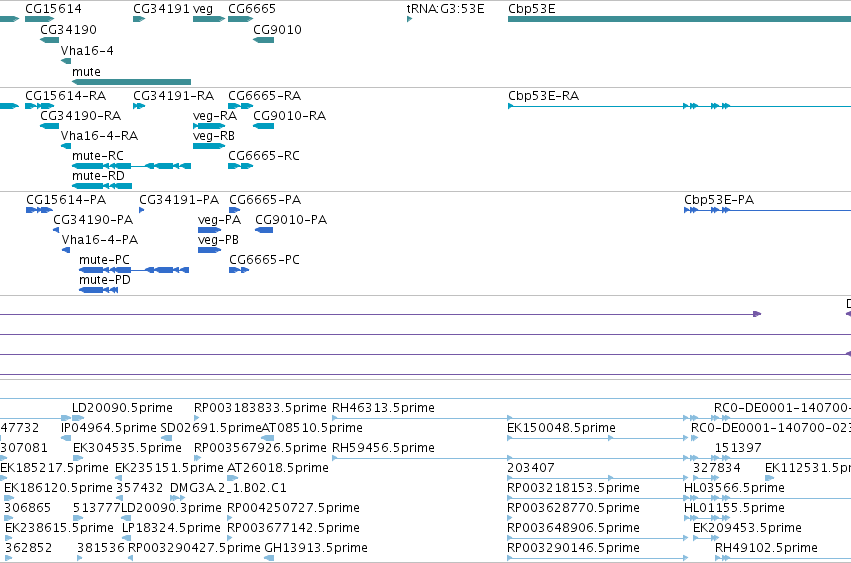Select the mute gene bar

[131, 82]
